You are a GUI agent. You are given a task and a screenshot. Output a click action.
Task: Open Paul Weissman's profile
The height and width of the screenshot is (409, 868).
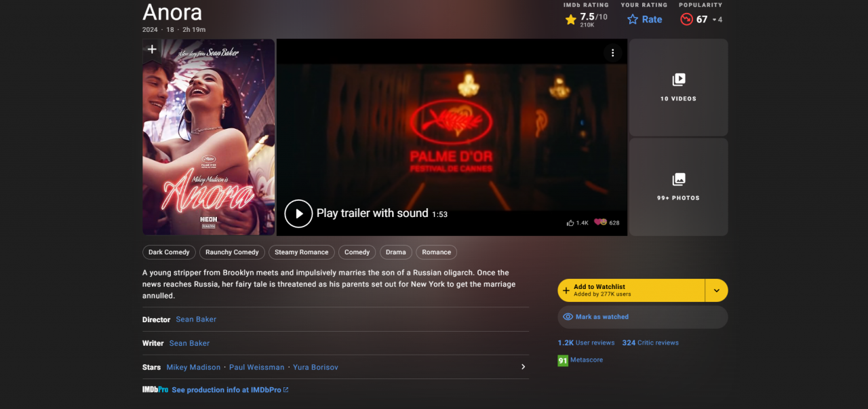click(257, 367)
